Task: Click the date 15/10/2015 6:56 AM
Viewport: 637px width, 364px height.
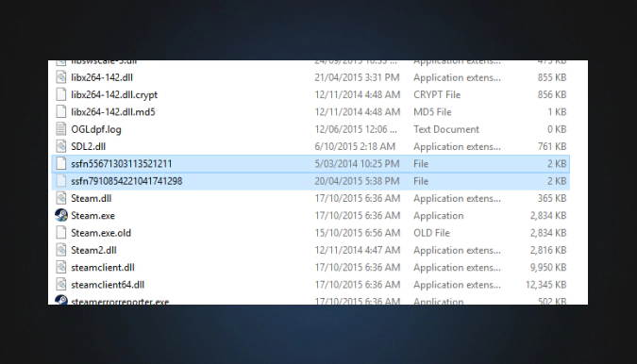Action: [x=357, y=233]
